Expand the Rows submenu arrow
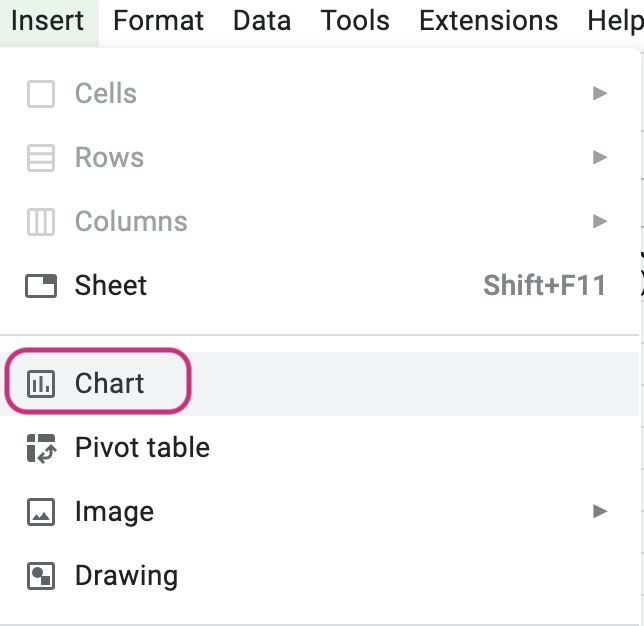Image resolution: width=644 pixels, height=626 pixels. [x=600, y=157]
